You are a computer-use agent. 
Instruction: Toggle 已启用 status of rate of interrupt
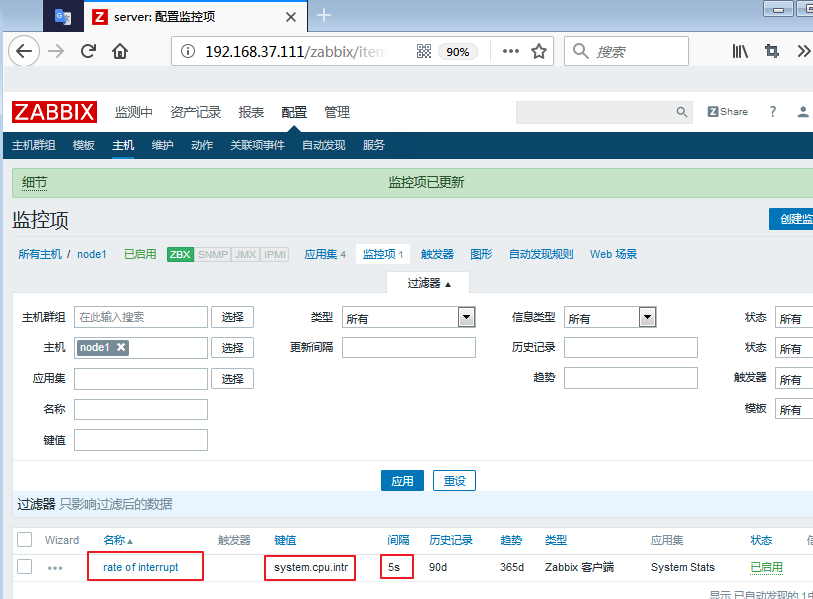(x=766, y=567)
